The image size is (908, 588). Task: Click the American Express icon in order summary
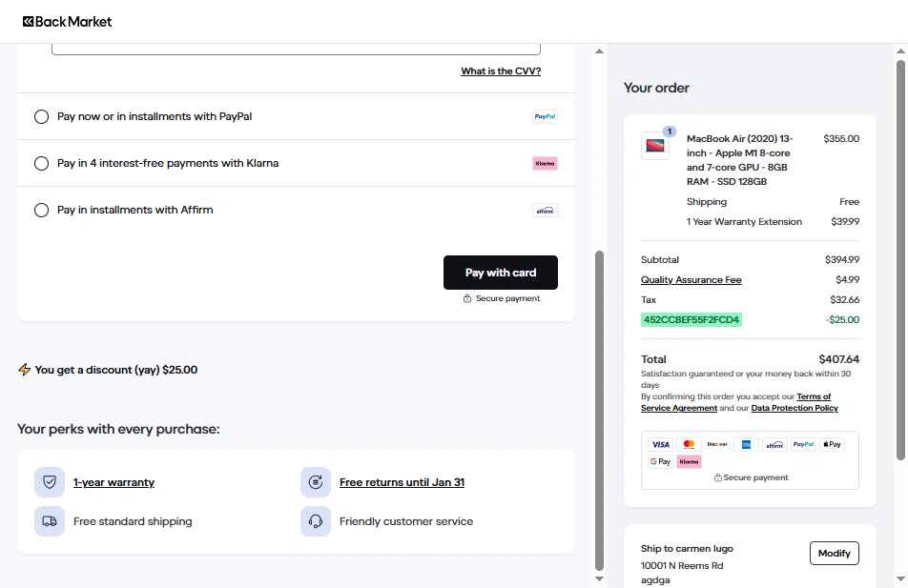coord(746,444)
